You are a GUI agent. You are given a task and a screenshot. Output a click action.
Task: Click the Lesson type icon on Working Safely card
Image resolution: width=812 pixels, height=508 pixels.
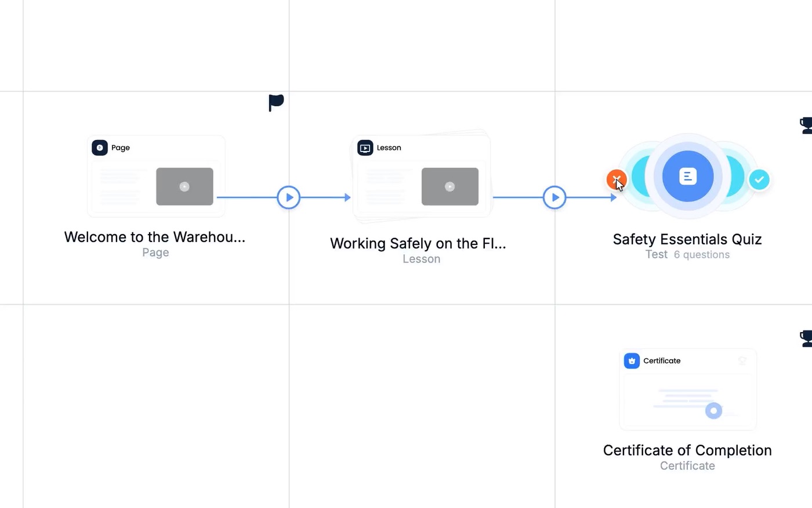365,147
